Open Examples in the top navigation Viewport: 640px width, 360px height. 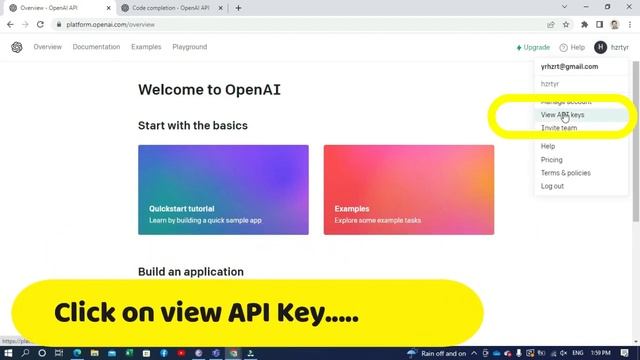(146, 47)
